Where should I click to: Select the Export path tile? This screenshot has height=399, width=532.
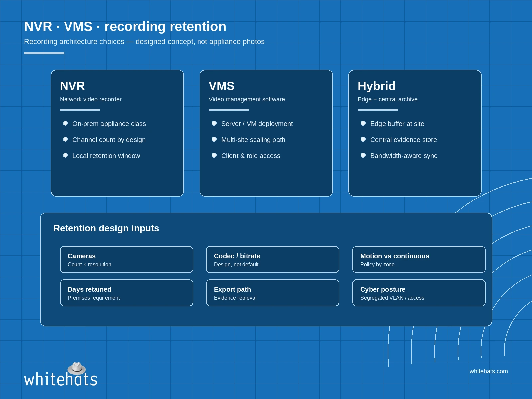[x=273, y=293]
